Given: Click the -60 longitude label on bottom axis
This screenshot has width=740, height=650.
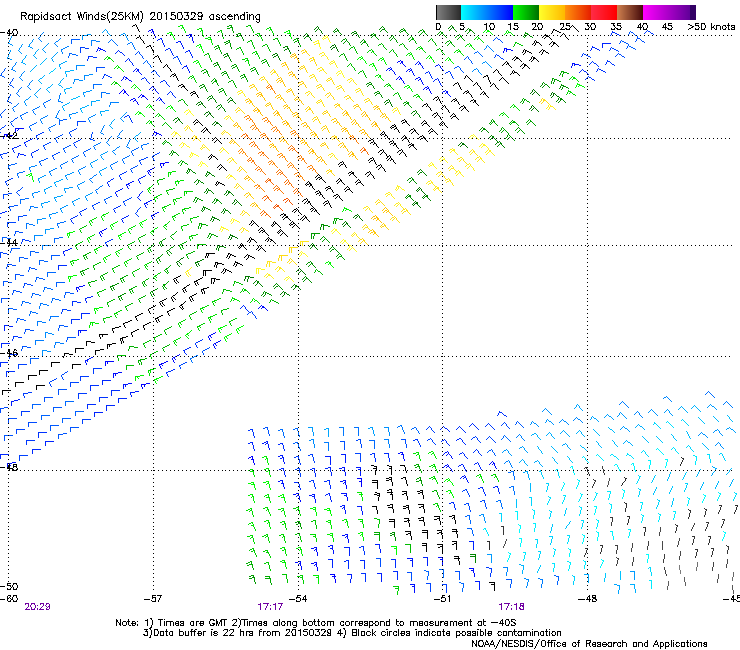Looking at the screenshot, I should point(9,599).
